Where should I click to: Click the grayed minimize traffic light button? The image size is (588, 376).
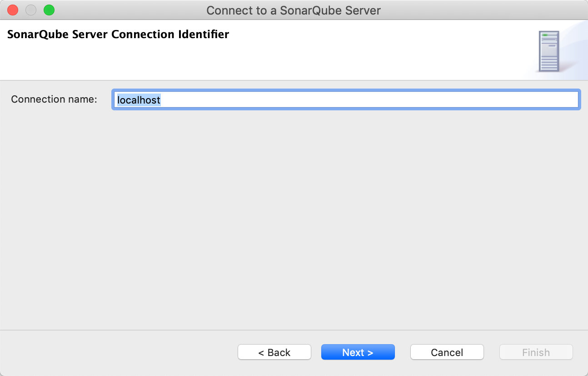click(30, 10)
